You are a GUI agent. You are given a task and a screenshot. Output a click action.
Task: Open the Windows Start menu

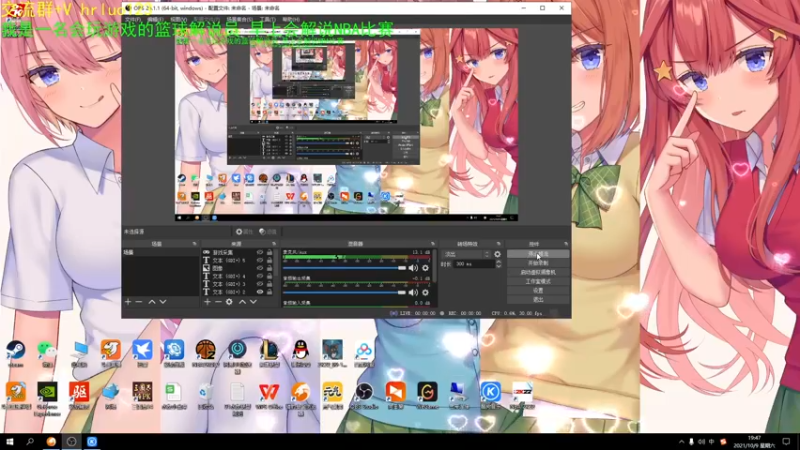pyautogui.click(x=9, y=442)
